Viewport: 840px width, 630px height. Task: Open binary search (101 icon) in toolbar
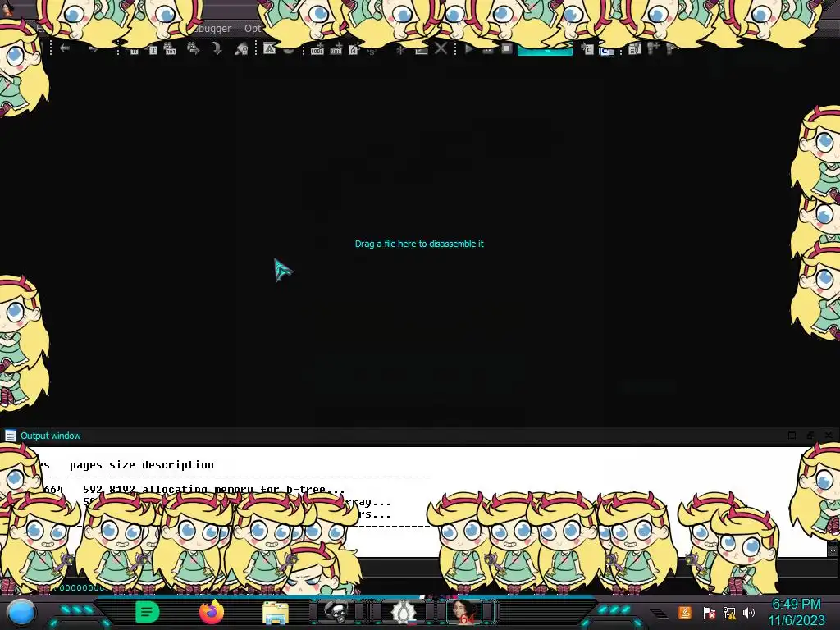(x=170, y=49)
